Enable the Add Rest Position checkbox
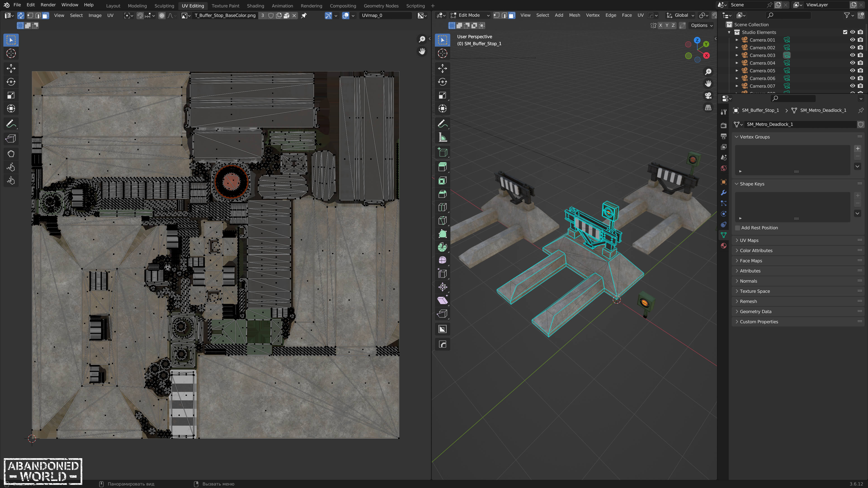The width and height of the screenshot is (868, 488). [x=738, y=228]
